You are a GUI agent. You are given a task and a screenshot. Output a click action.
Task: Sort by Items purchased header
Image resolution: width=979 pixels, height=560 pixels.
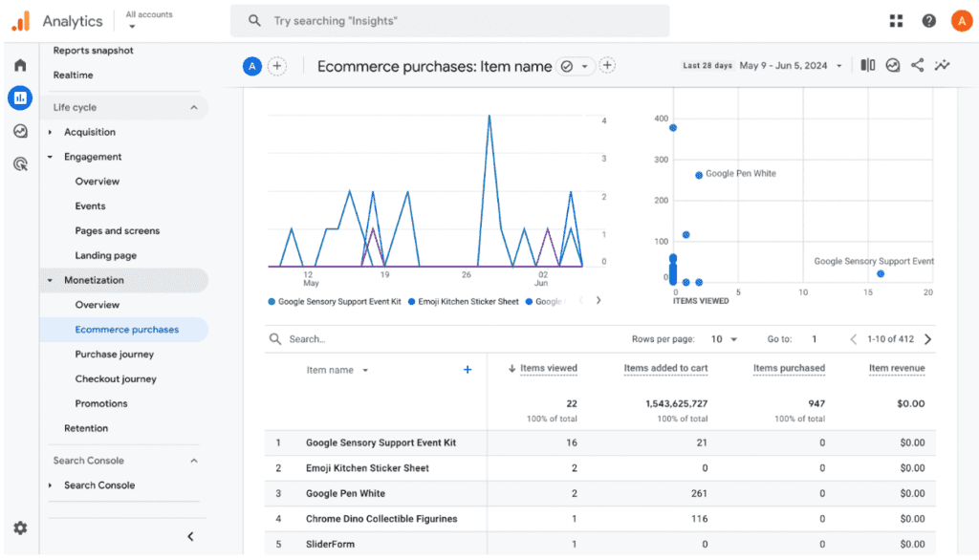point(789,368)
